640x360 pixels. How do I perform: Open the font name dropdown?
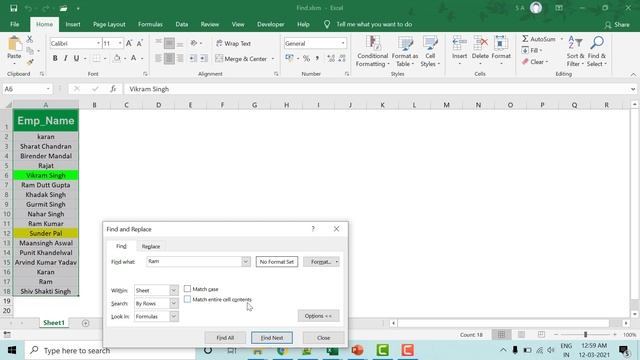click(x=98, y=43)
